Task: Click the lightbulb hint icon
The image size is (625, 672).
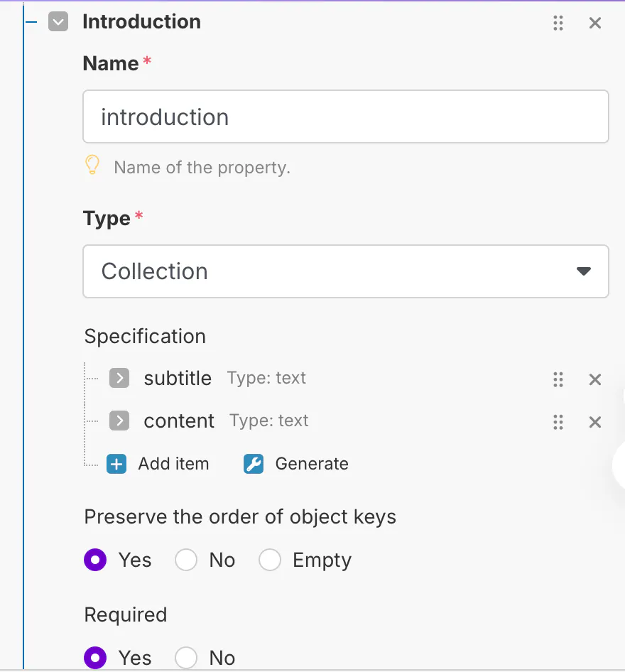Action: click(92, 166)
